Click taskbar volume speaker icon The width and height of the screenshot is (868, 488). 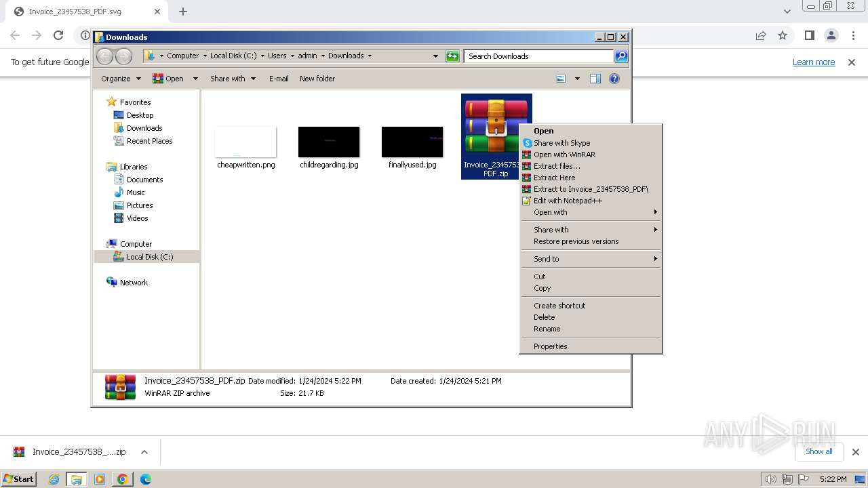[770, 479]
